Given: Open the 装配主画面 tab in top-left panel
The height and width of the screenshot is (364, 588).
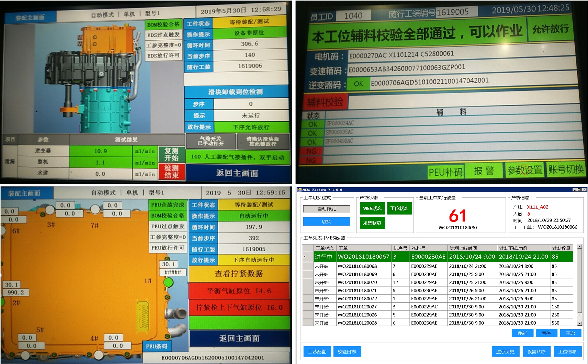Looking at the screenshot, I should click(30, 18).
